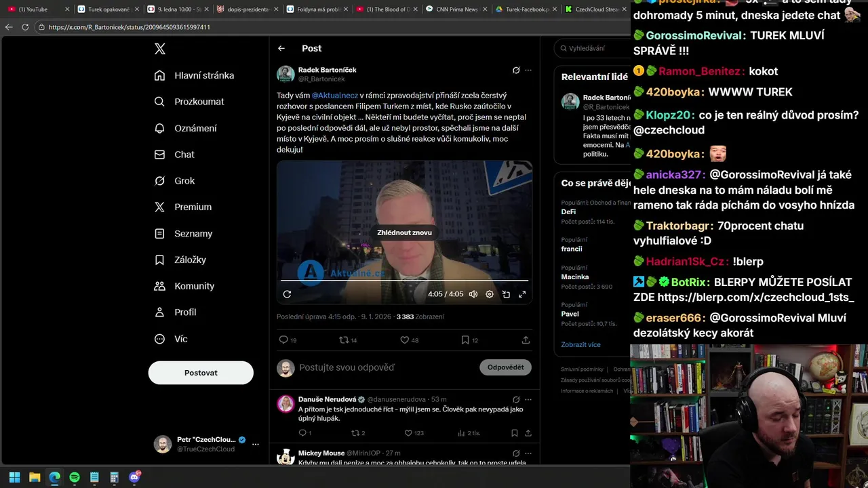Open account menu dots next to Petr CzechCloud

(x=256, y=445)
